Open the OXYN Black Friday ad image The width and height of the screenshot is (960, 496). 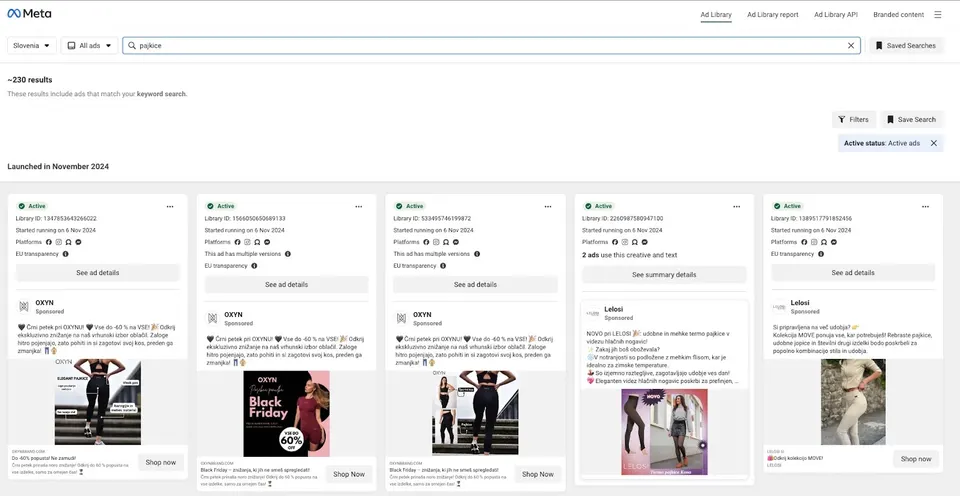pos(287,413)
